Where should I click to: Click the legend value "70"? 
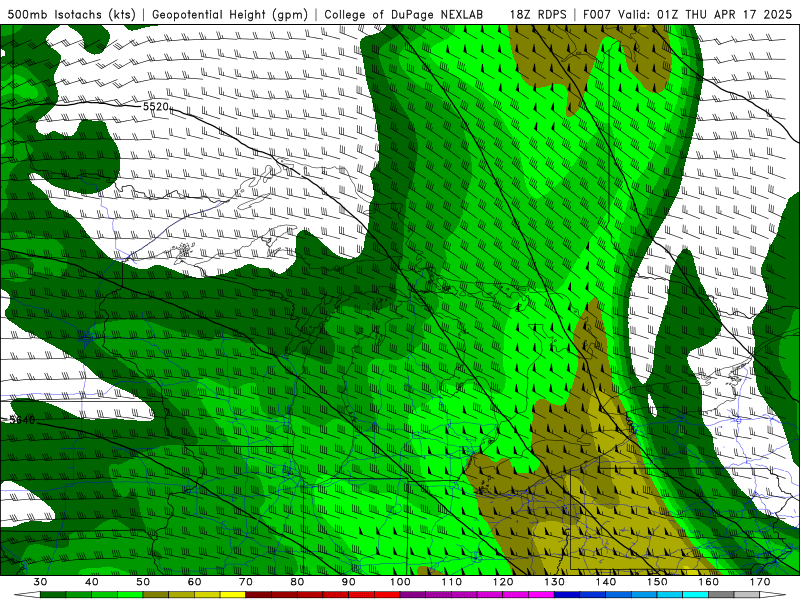tap(246, 582)
